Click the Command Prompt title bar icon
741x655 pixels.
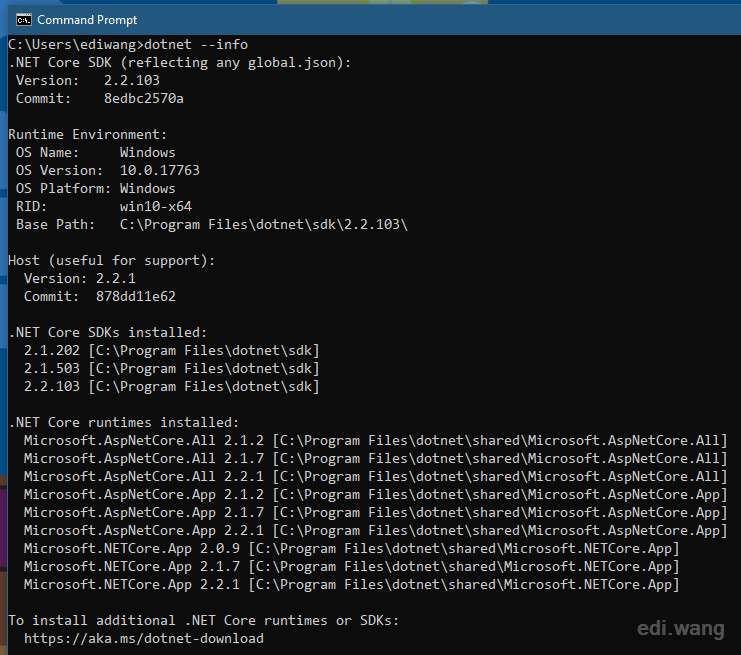pyautogui.click(x=24, y=20)
